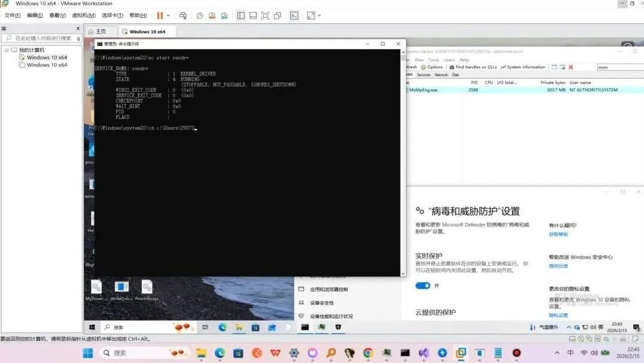
Task: Sort by User name column header
Action: (580, 83)
